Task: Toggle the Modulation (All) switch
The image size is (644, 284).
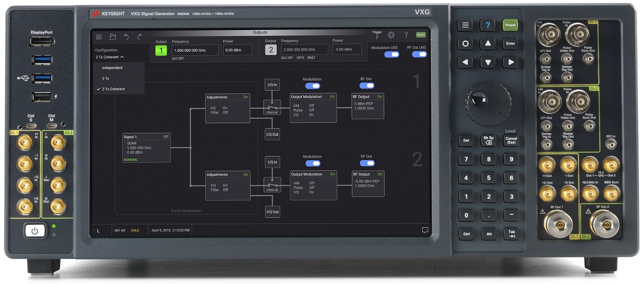Action: [391, 54]
